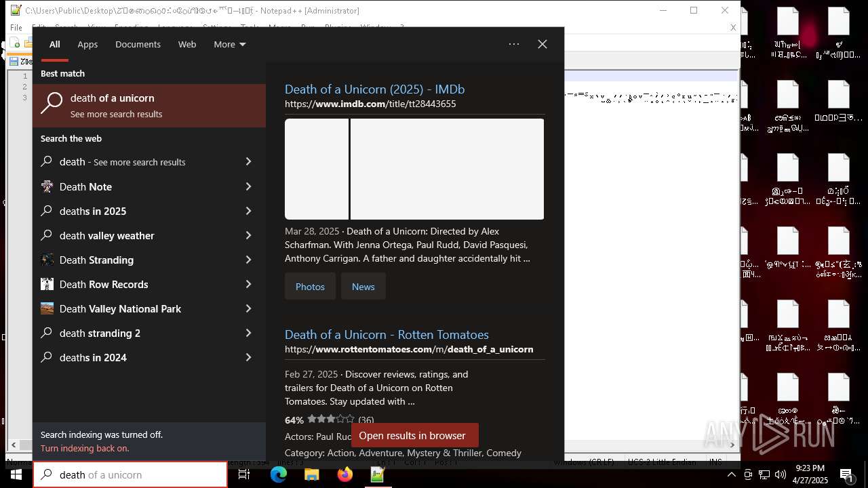Click the 64% star rating on Rotten Tomatoes result
Image resolution: width=868 pixels, height=488 pixels.
[330, 420]
